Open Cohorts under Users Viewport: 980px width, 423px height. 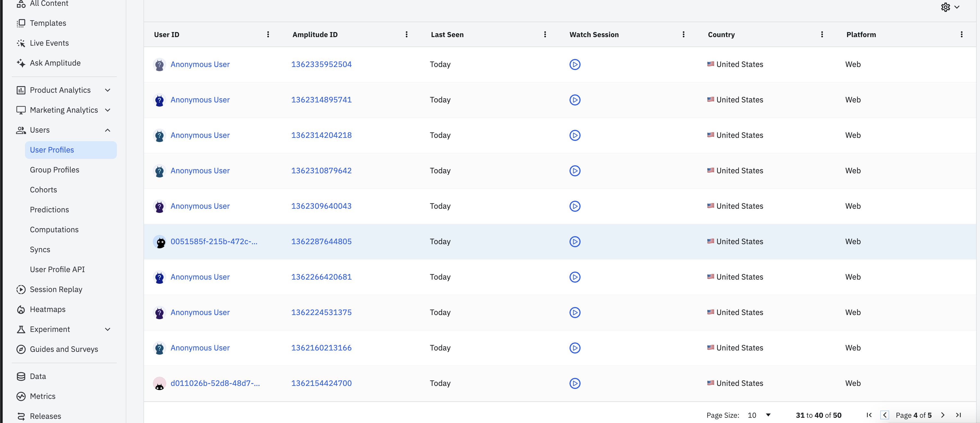coord(43,190)
